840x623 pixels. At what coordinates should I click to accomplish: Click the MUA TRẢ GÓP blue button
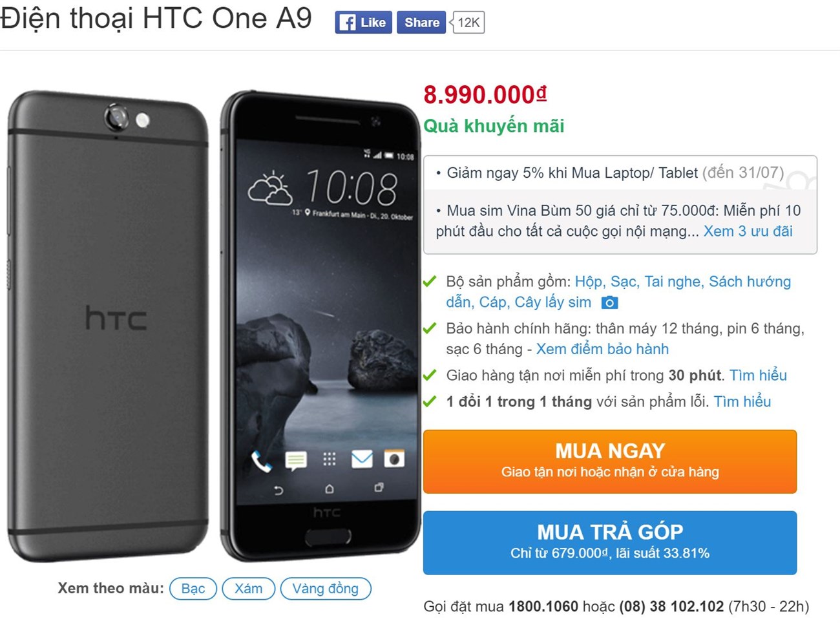[610, 542]
